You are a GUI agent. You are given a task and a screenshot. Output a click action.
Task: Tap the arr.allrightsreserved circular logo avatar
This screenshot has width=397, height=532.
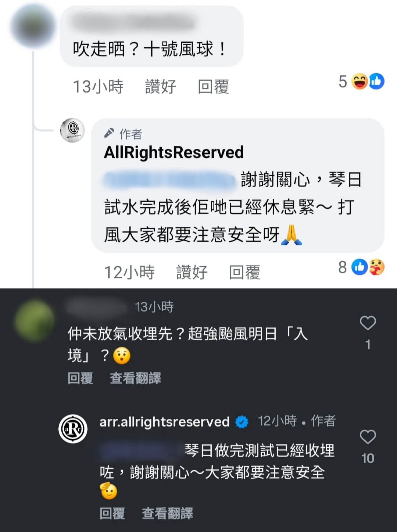(73, 429)
